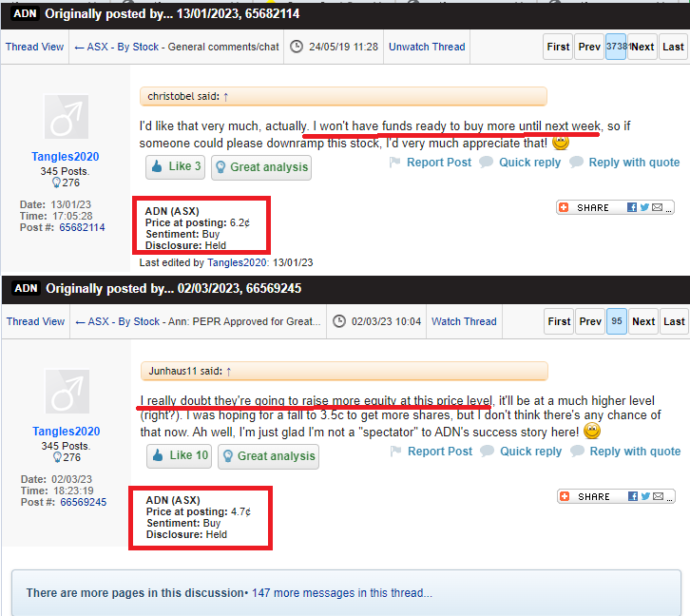690x616 pixels.
Task: Click the speech bubble beside second Reply with quote
Action: tap(577, 451)
